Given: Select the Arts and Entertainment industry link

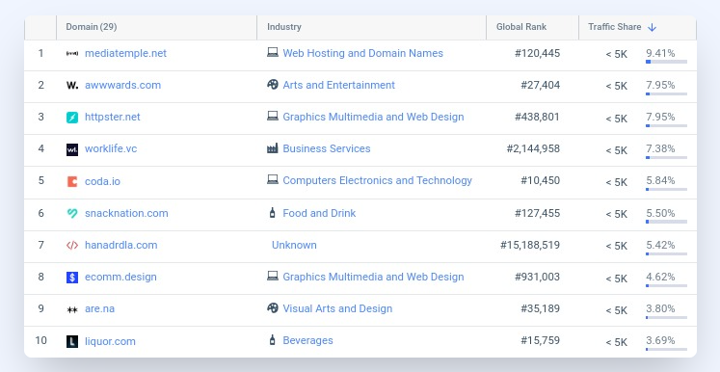Looking at the screenshot, I should click(339, 85).
